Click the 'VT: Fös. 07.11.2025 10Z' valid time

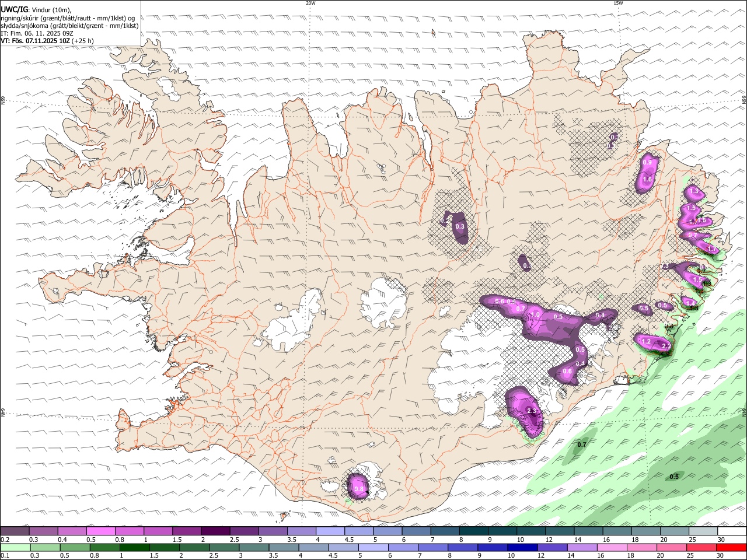36,41
